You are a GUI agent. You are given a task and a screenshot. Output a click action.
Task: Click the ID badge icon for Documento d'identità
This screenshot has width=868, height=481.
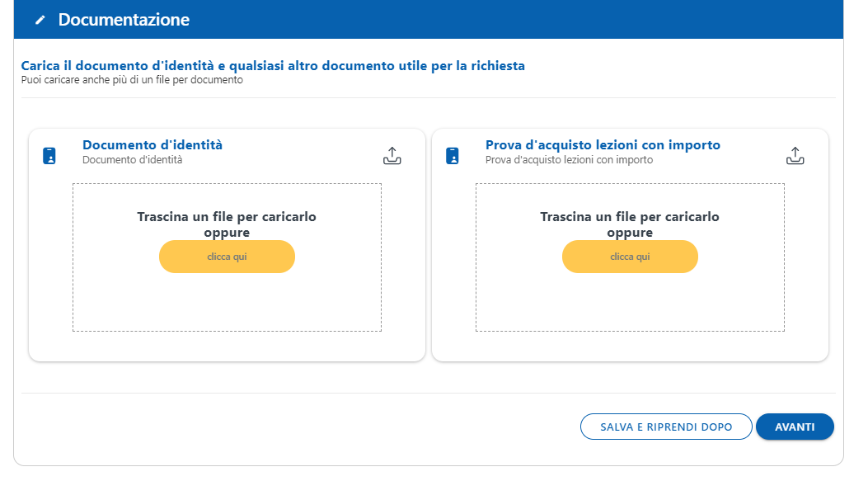[x=49, y=156]
